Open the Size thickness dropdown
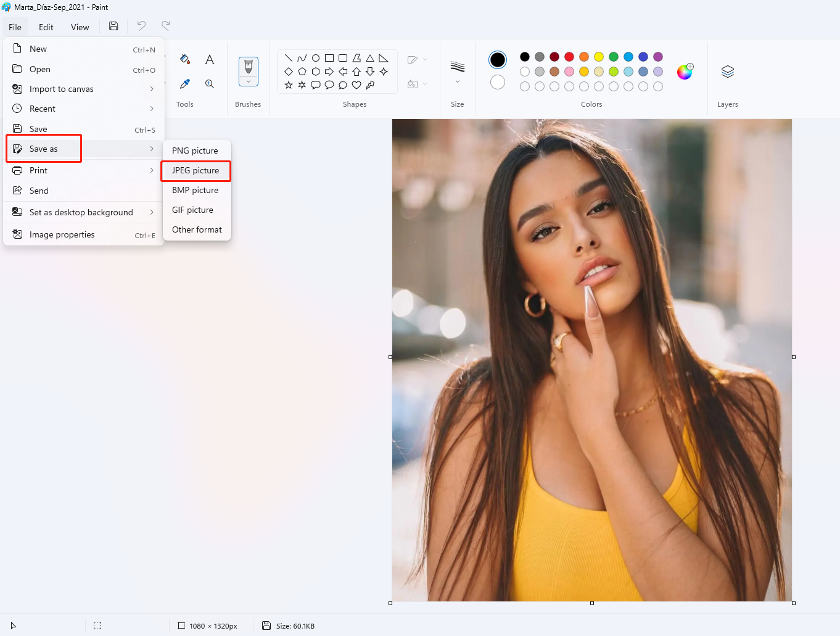The image size is (840, 636). (458, 81)
